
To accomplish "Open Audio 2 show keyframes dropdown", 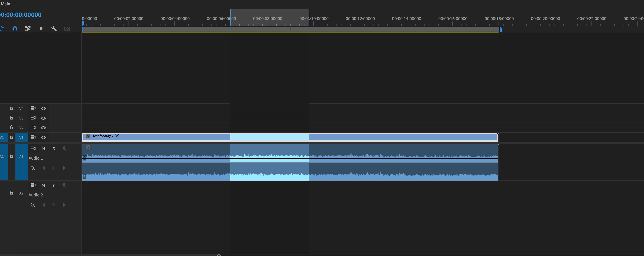I will [33, 205].
